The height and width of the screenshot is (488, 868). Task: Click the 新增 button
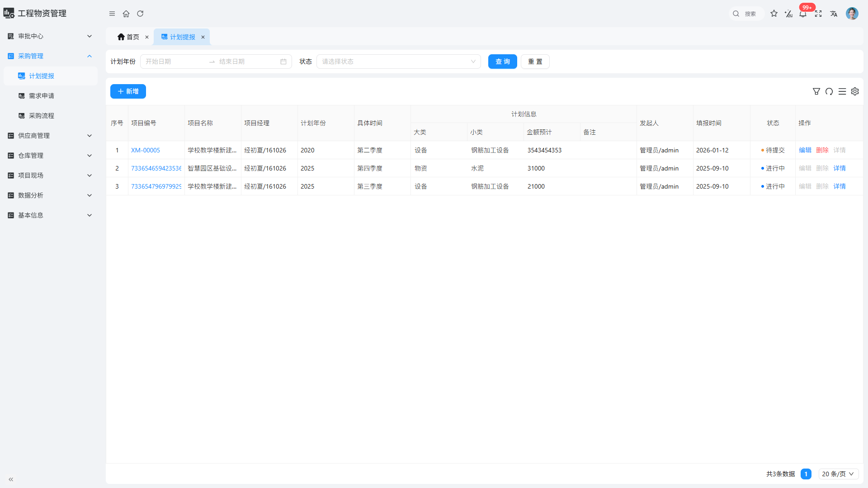[128, 91]
